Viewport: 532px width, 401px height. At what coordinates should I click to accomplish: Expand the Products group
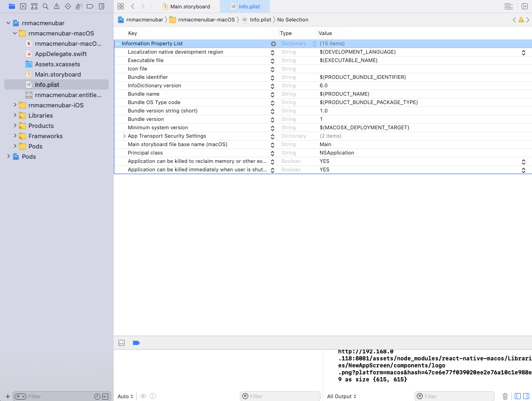[14, 126]
